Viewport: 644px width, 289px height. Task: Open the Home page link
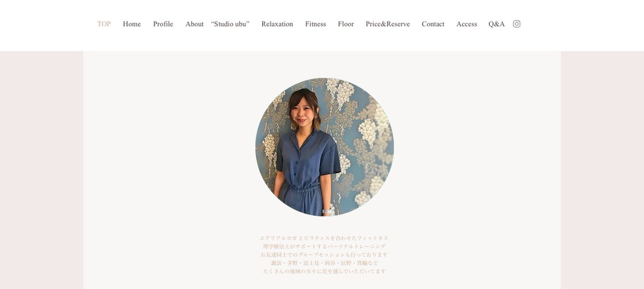132,24
